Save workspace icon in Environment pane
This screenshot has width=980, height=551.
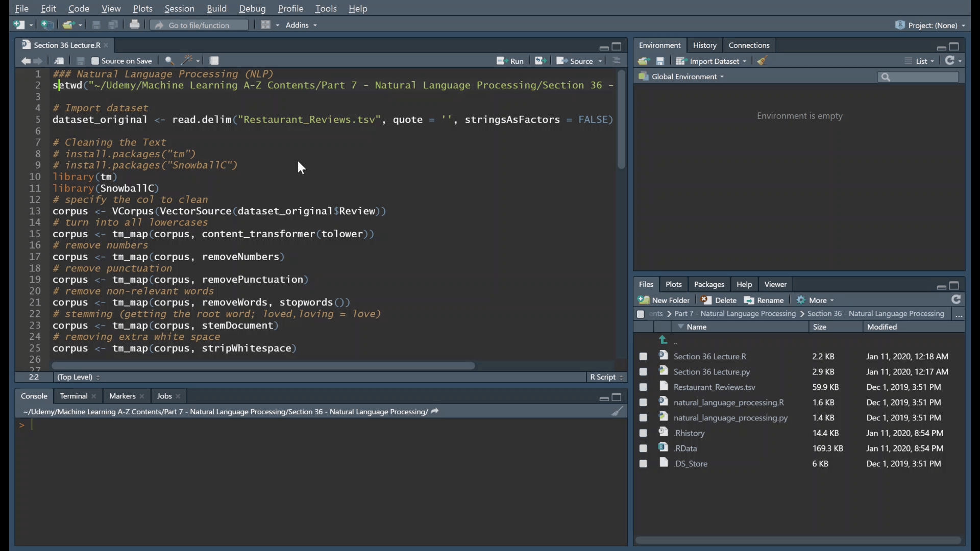pyautogui.click(x=660, y=61)
